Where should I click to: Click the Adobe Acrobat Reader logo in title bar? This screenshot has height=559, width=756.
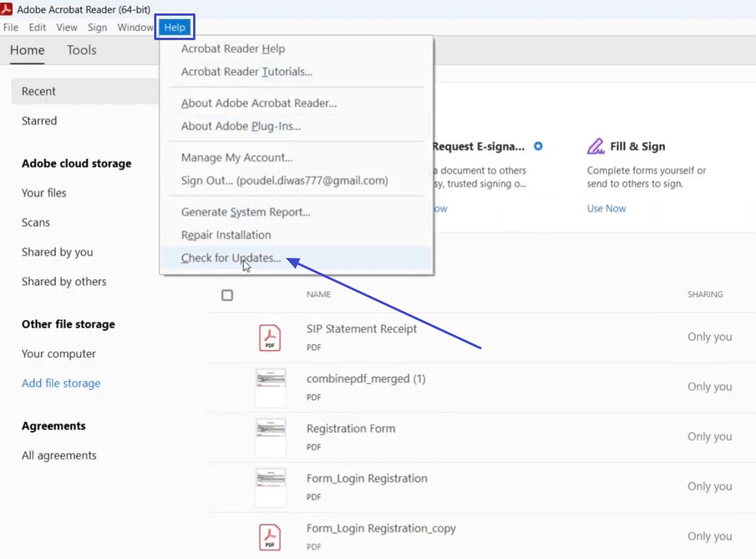(x=6, y=9)
